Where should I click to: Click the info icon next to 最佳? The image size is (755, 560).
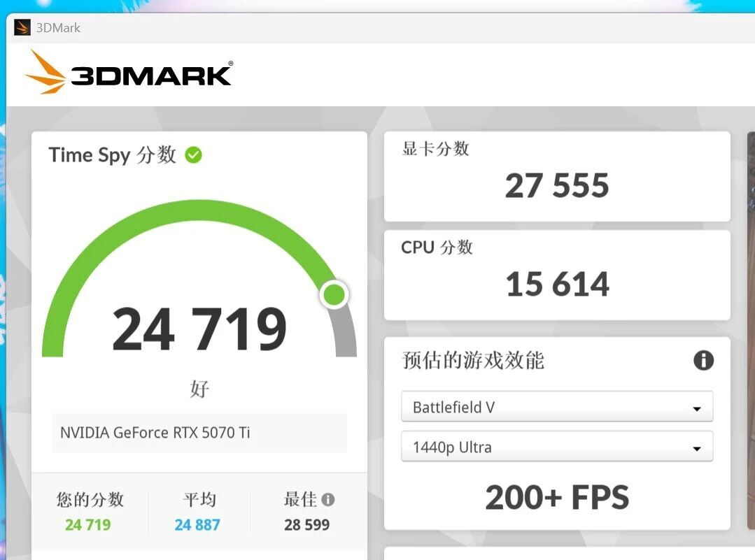pyautogui.click(x=328, y=499)
